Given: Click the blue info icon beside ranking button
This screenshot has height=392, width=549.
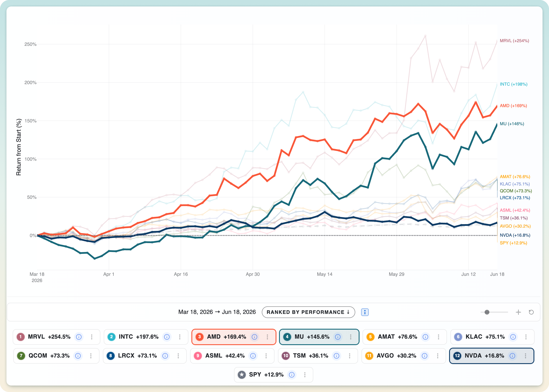Looking at the screenshot, I should pos(365,312).
